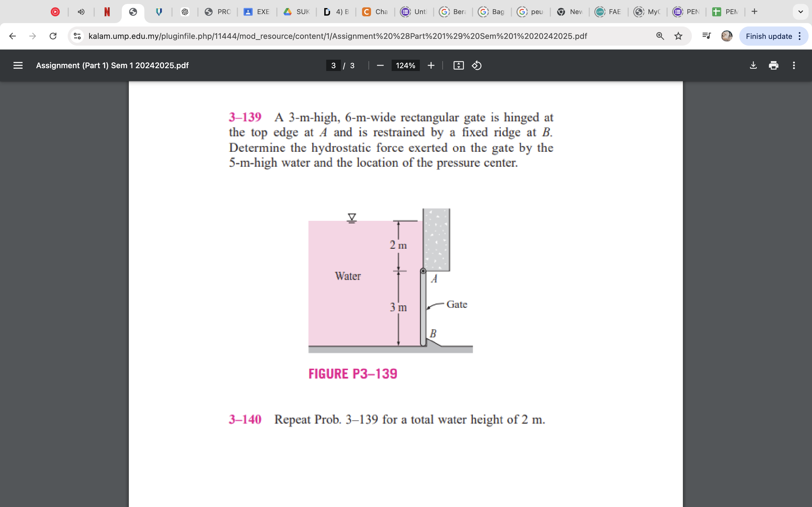Download the PDF file
Image resolution: width=812 pixels, height=507 pixels.
[x=753, y=65]
